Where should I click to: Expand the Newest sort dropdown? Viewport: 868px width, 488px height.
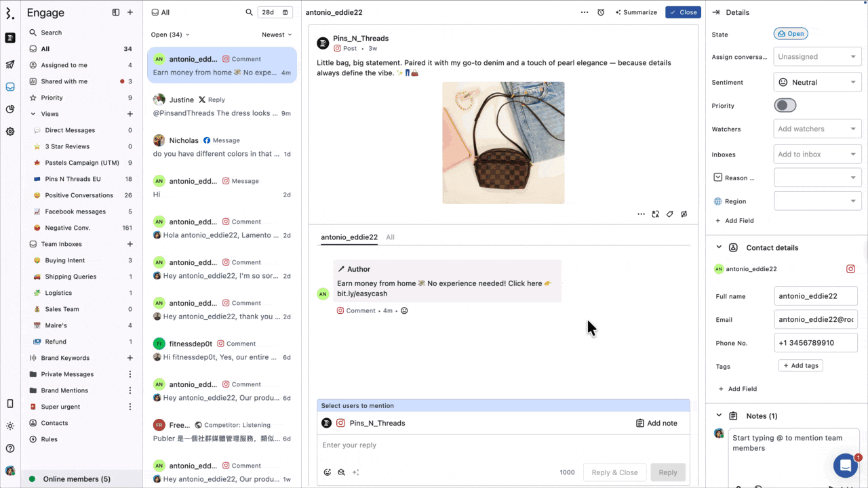277,35
